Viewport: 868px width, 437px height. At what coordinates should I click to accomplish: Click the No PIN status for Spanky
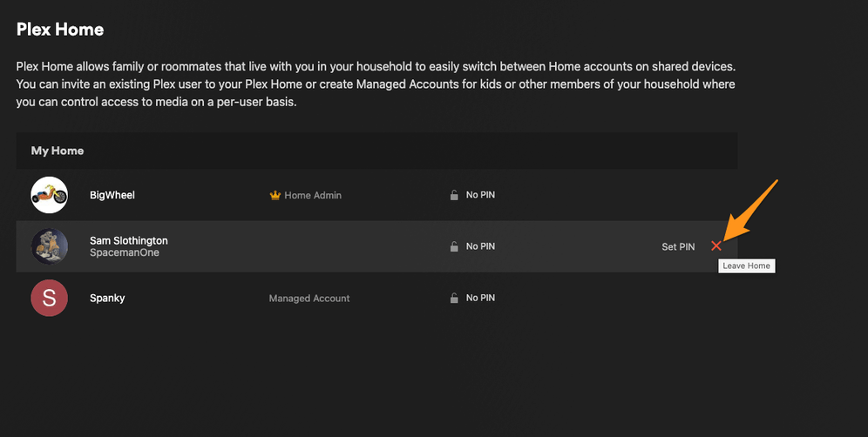480,298
